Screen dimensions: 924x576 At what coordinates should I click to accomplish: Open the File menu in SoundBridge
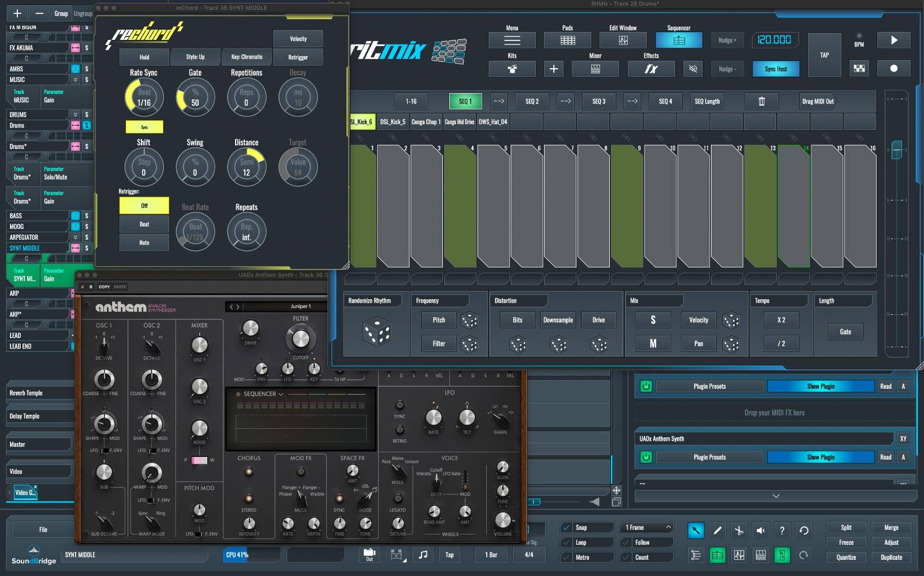pos(43,529)
